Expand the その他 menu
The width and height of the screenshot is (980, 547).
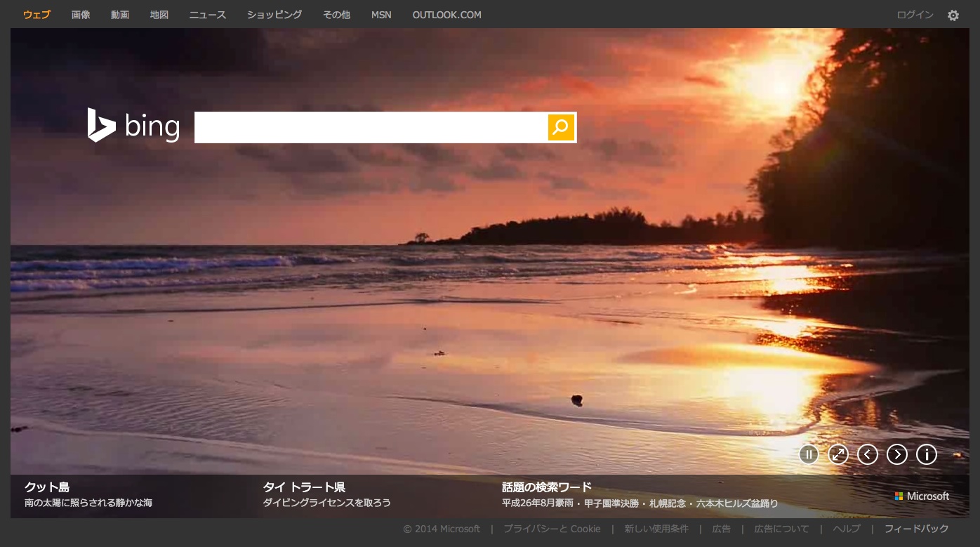(336, 15)
